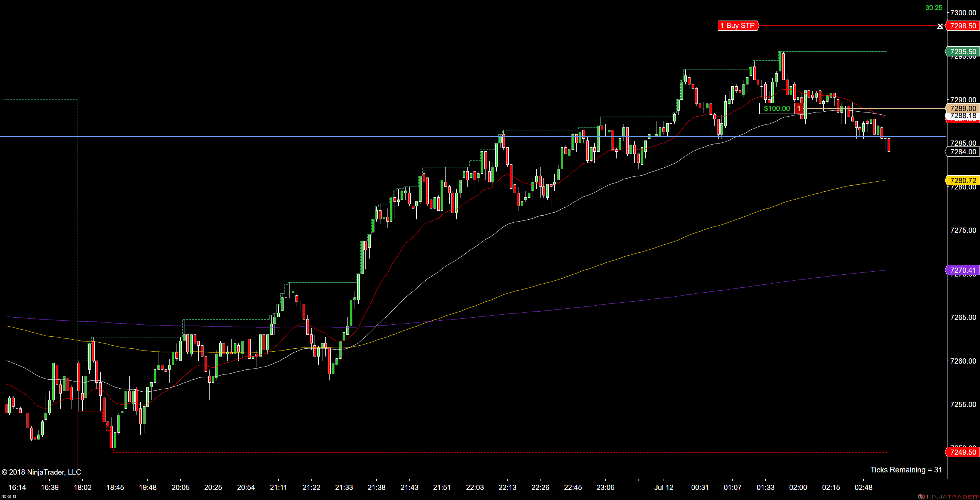Click the 21:33 time axis label

coord(344,487)
